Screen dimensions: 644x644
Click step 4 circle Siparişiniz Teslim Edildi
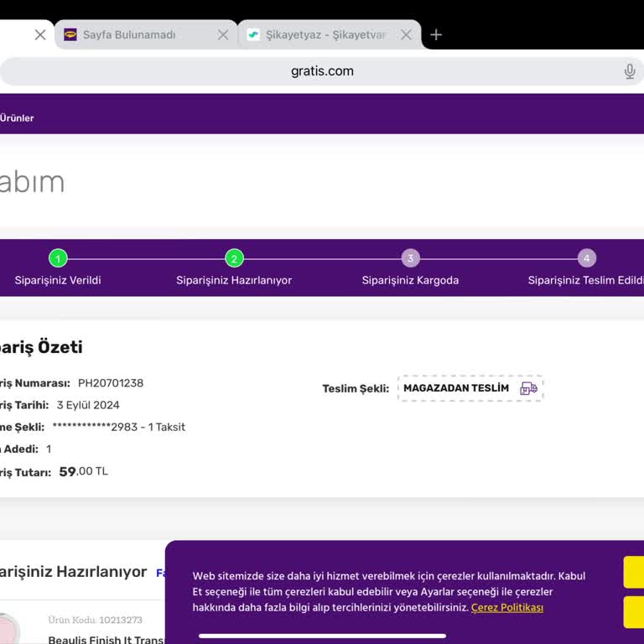tap(587, 258)
